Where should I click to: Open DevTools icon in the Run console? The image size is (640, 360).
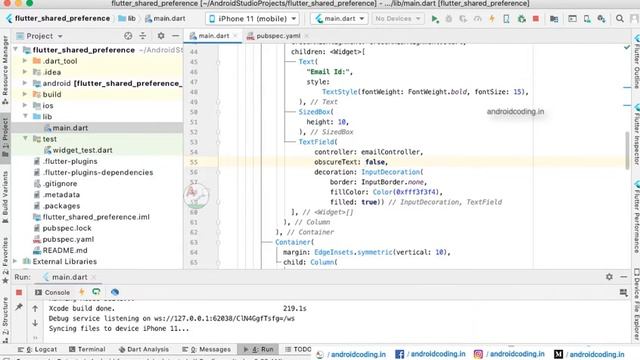click(115, 292)
